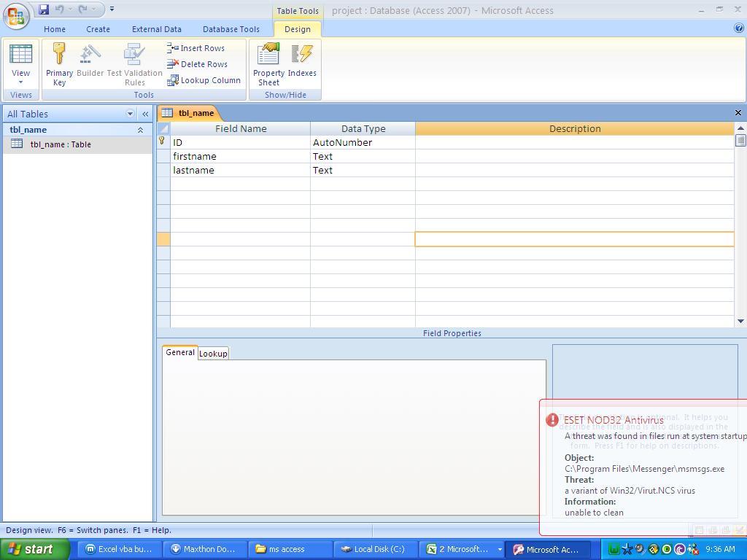Switch to Excel vba taskbar window
747x560 pixels.
119,549
